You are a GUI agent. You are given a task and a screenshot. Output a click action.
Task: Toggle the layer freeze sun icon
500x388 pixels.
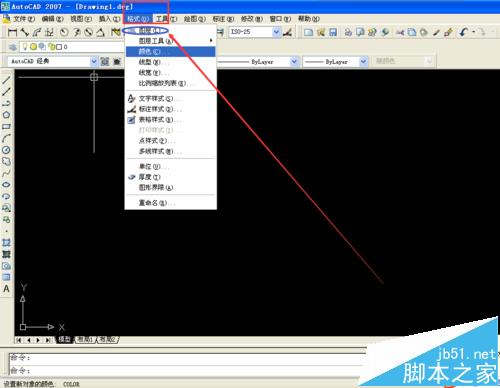click(x=33, y=47)
